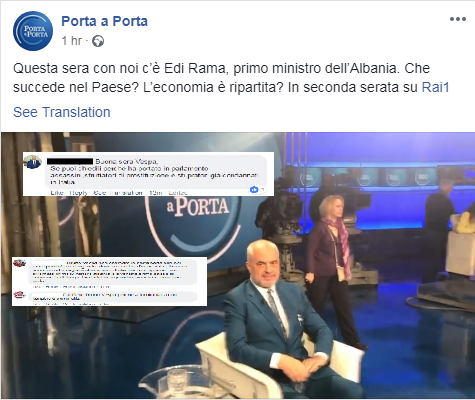The height and width of the screenshot is (400, 475).
Task: Open the three-dots post options menu
Action: click(458, 19)
